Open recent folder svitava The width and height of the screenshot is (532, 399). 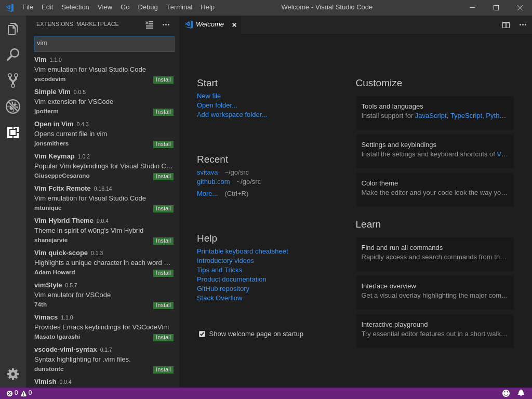207,172
